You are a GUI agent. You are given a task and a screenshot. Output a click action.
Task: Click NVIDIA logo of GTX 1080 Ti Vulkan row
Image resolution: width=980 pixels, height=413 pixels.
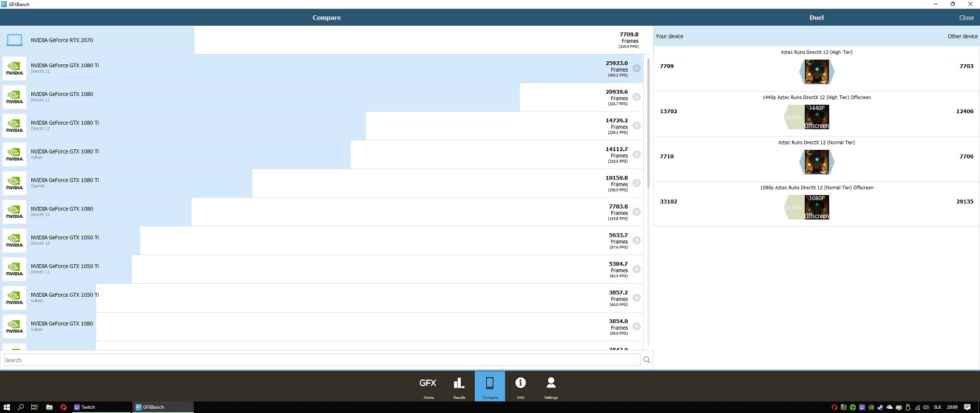pos(15,155)
